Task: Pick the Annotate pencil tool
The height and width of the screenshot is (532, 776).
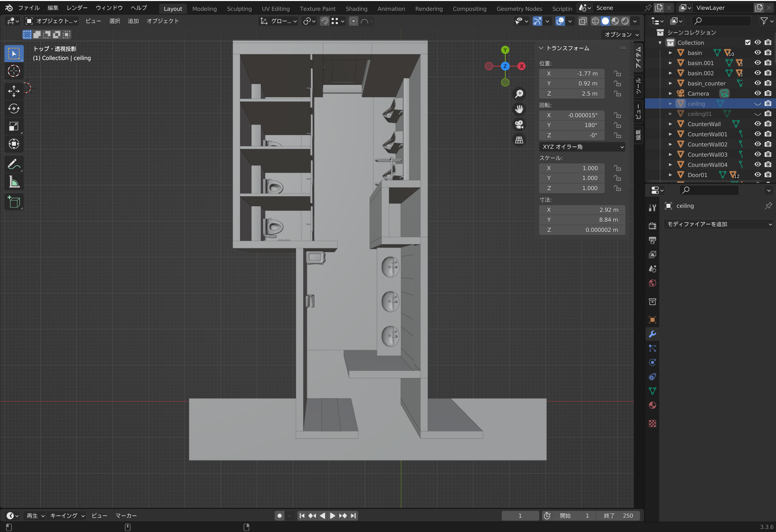Action: tap(14, 164)
